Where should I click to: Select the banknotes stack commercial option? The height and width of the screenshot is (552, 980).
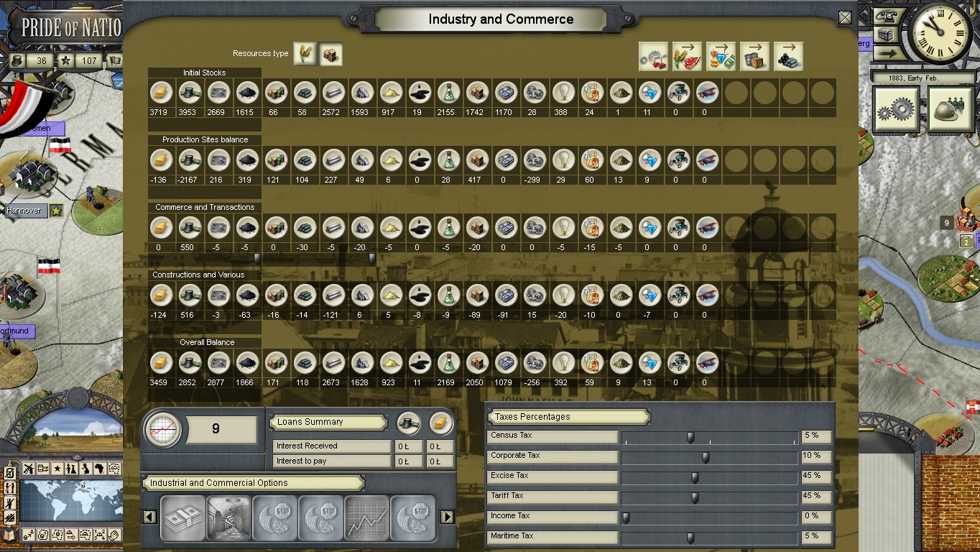tap(182, 517)
